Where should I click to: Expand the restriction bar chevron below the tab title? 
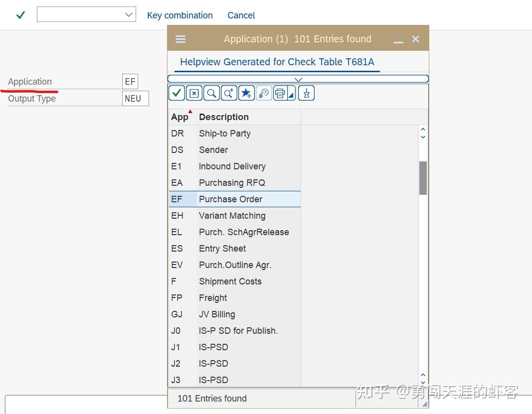tap(298, 79)
